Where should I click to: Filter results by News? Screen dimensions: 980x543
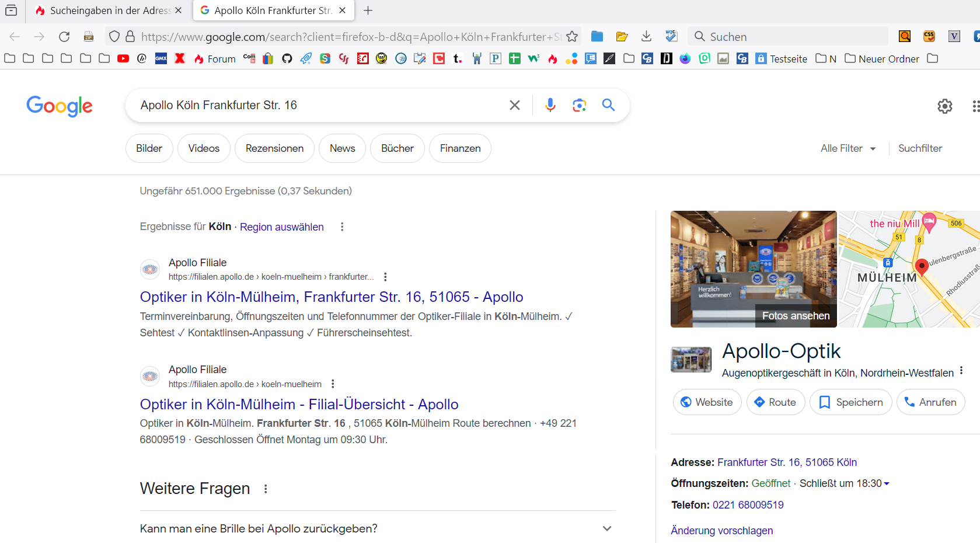[342, 148]
